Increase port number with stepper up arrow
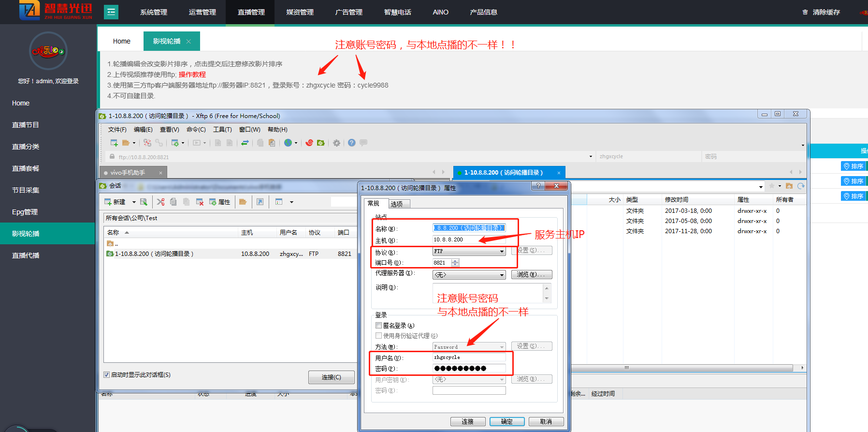 (x=455, y=261)
